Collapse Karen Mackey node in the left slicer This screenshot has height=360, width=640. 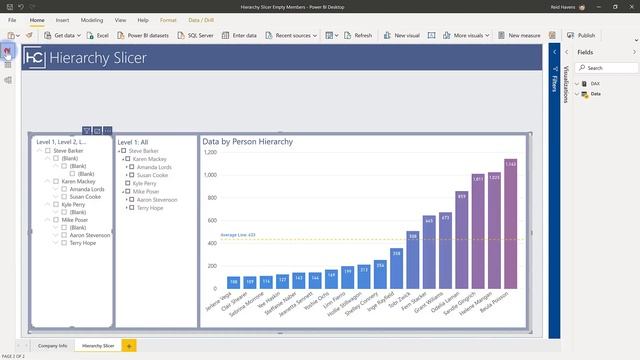47,181
